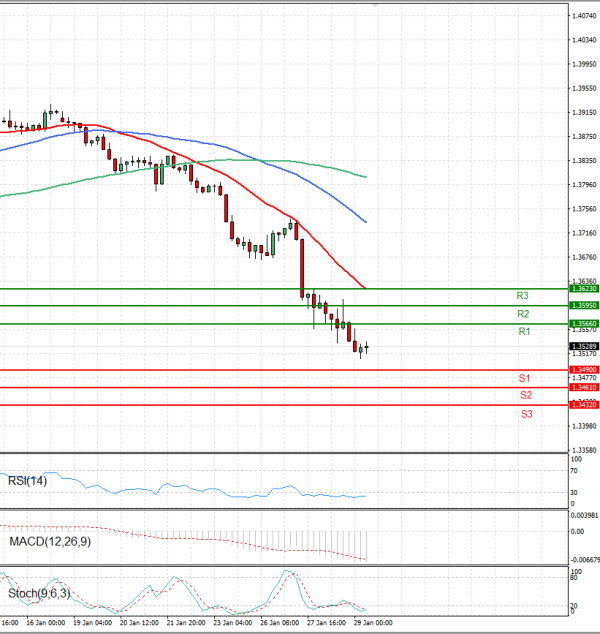Click the R1 resistance label
The height and width of the screenshot is (634, 600).
(x=523, y=331)
